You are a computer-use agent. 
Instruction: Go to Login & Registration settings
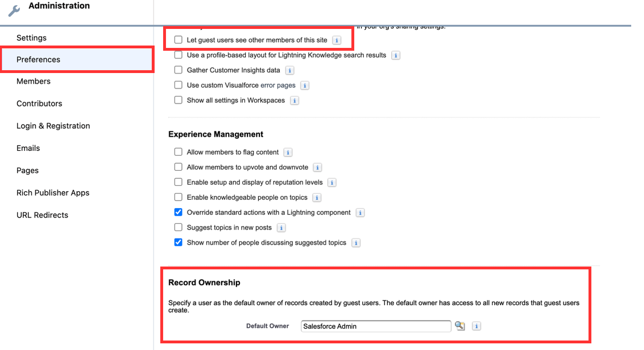click(53, 126)
